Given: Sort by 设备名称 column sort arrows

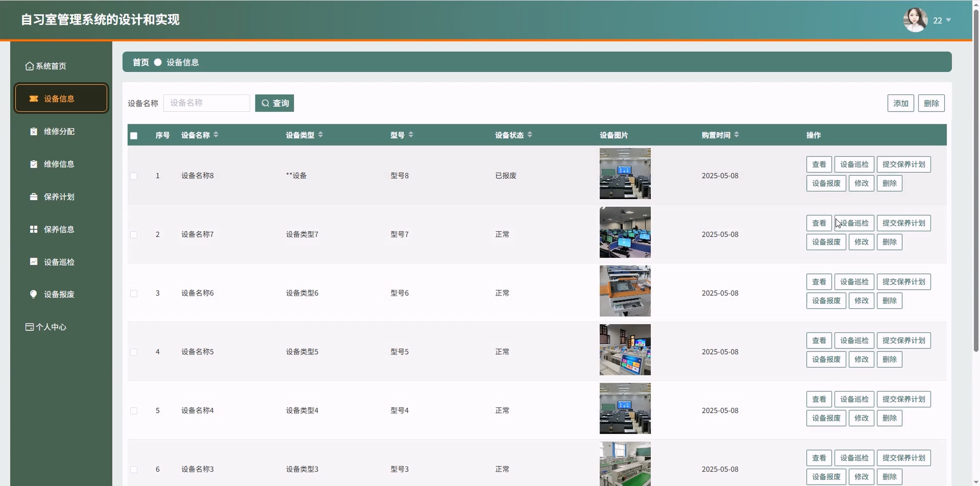Looking at the screenshot, I should coord(216,135).
